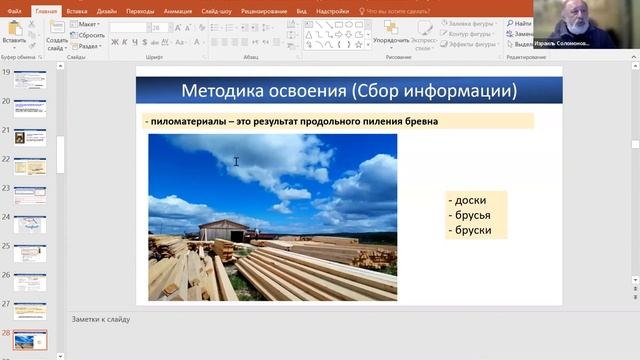
Task: Click the bulleted list icon
Action: (214, 28)
